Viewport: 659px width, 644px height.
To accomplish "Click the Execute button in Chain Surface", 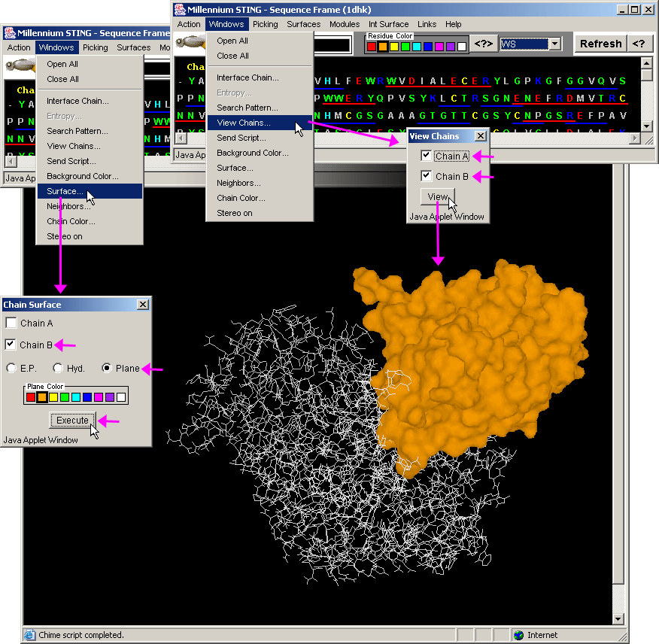I will (x=72, y=421).
